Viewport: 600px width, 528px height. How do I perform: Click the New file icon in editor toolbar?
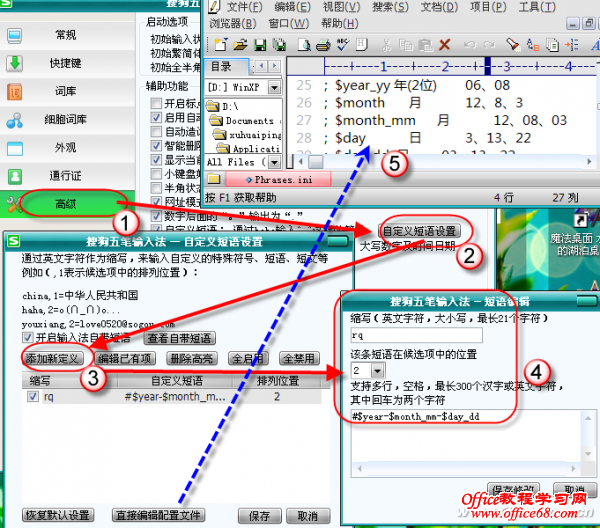point(221,45)
